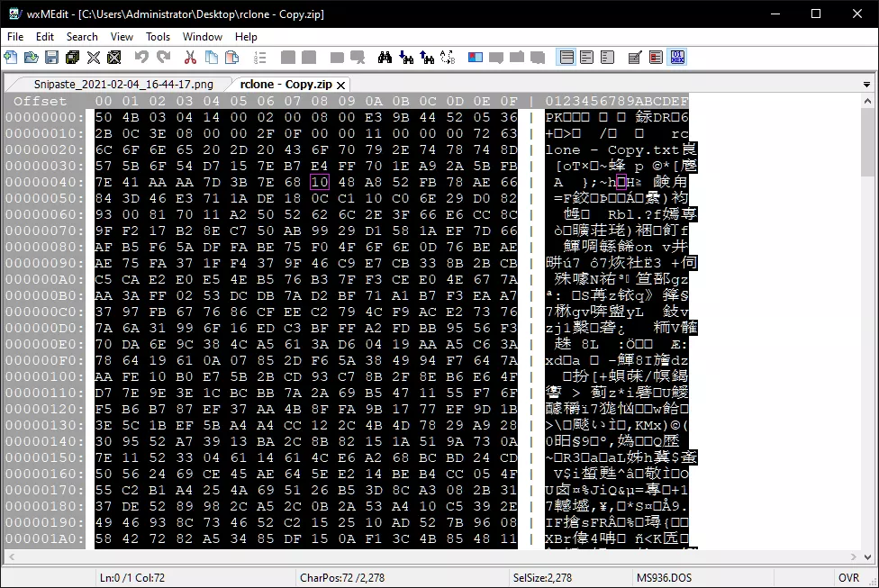
Task: Toggle bookmark with the blue flag icon
Action: click(476, 57)
